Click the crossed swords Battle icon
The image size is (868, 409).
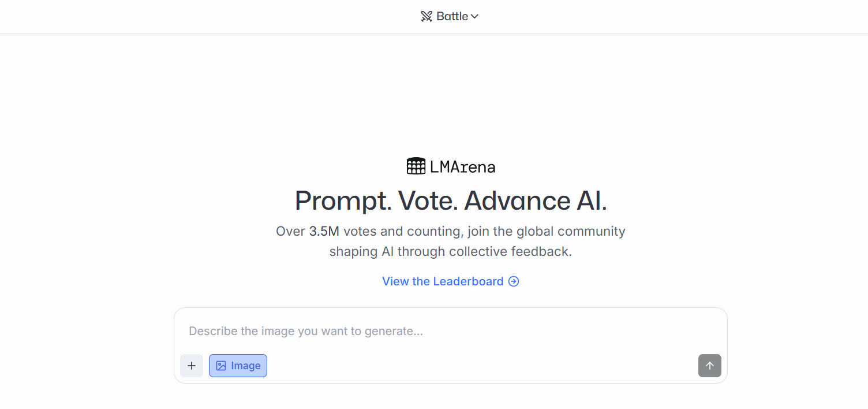[426, 17]
